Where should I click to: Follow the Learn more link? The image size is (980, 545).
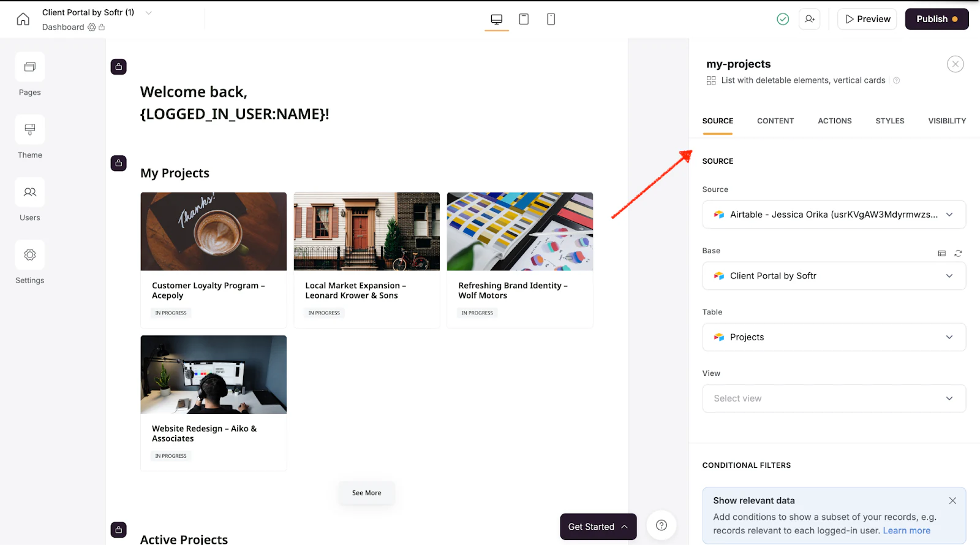pyautogui.click(x=907, y=531)
